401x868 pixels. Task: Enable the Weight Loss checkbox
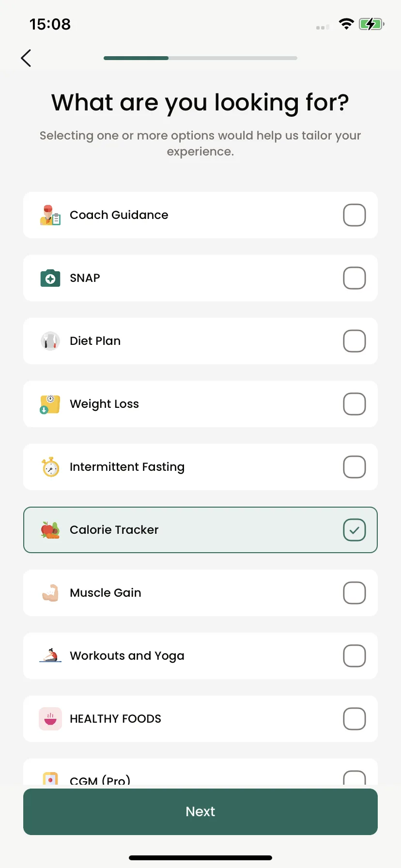tap(355, 404)
